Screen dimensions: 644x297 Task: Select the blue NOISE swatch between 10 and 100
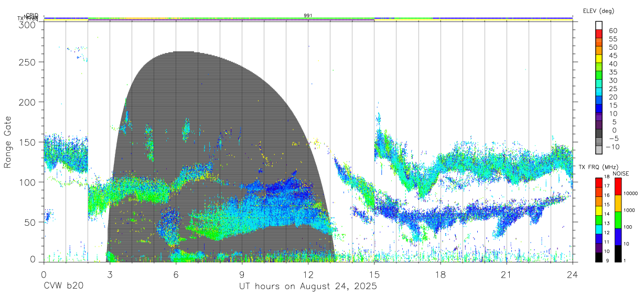(x=618, y=236)
